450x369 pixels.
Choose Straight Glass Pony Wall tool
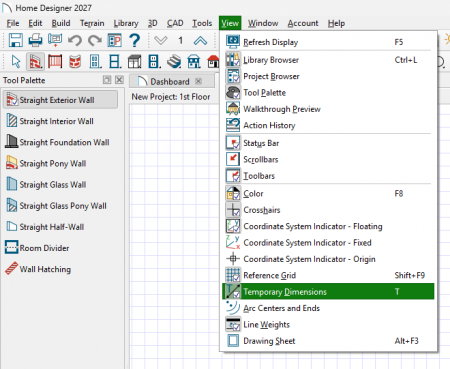[56, 206]
